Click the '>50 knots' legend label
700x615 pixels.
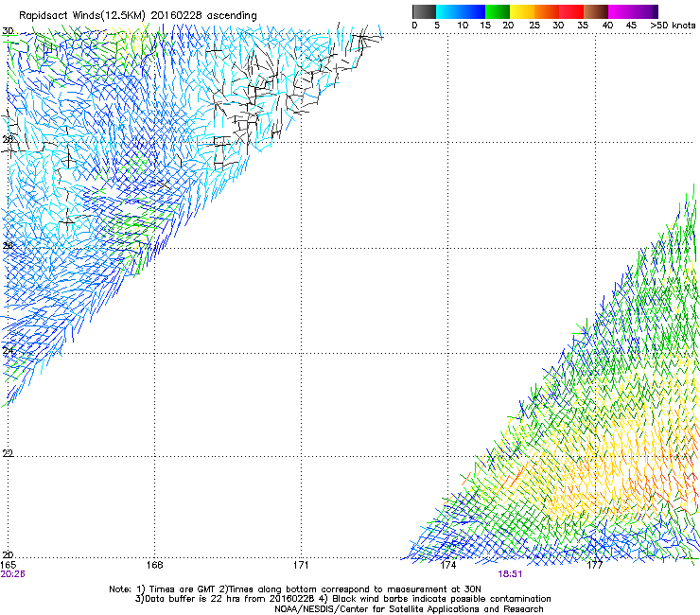click(x=673, y=26)
